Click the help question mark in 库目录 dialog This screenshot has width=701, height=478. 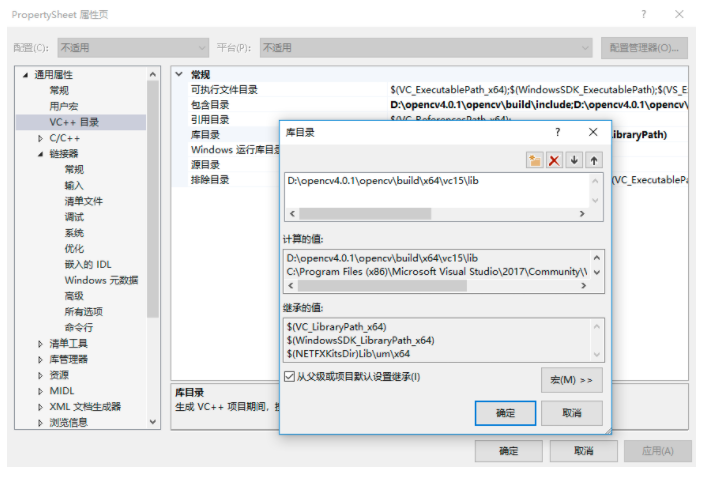click(557, 132)
